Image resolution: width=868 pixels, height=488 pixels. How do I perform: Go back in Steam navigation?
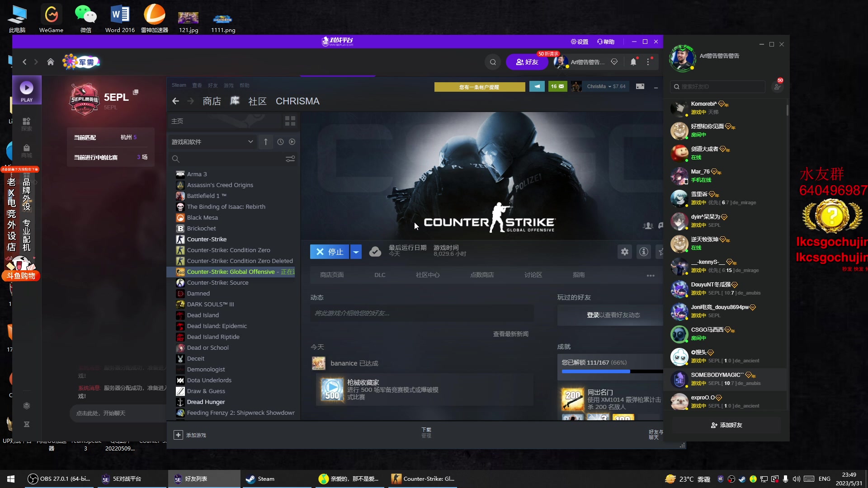[175, 101]
